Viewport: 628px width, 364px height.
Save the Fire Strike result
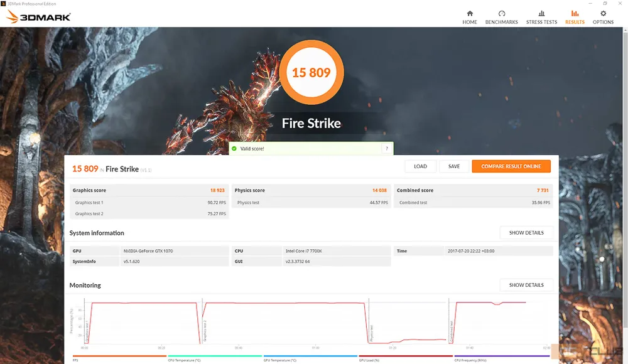[454, 166]
